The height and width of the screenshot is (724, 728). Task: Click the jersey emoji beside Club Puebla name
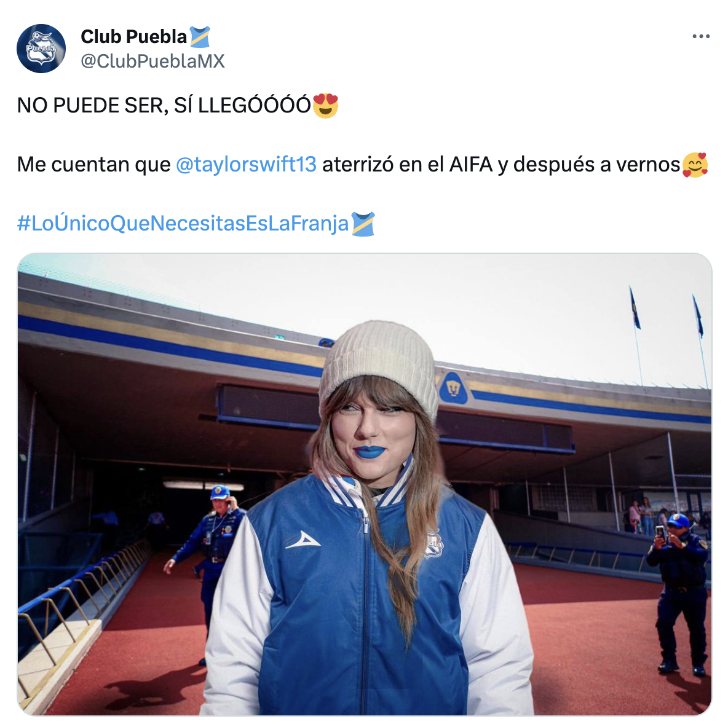pos(200,37)
